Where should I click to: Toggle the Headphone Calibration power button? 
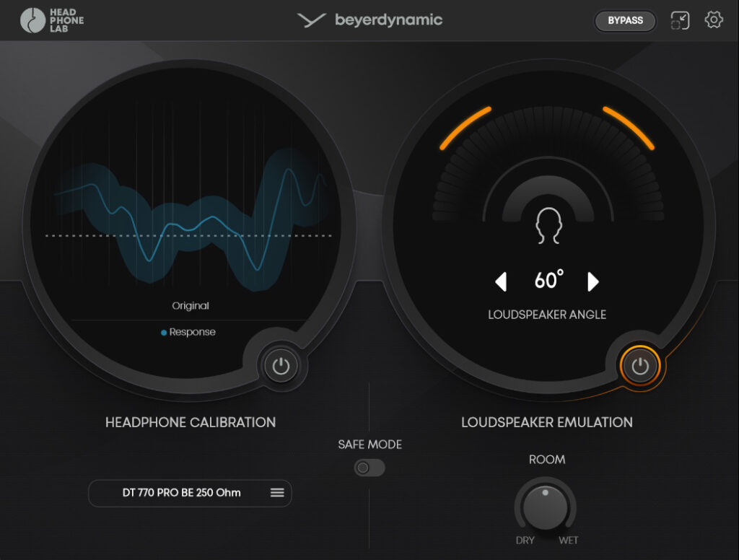281,367
